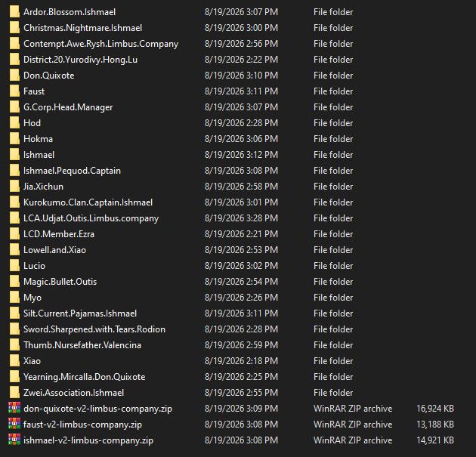Click the Christmas.Nightmare.Ishmael name
Viewport: 476px width, 457px height.
tap(82, 28)
